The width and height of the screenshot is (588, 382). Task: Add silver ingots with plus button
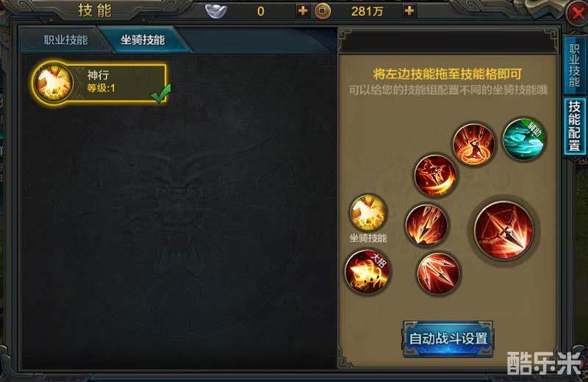coord(303,11)
